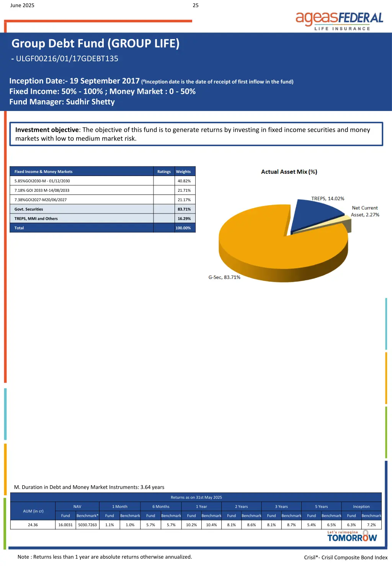This screenshot has width=392, height=566.
Task: Click the "June 2025" date text
Action: pos(22,5)
